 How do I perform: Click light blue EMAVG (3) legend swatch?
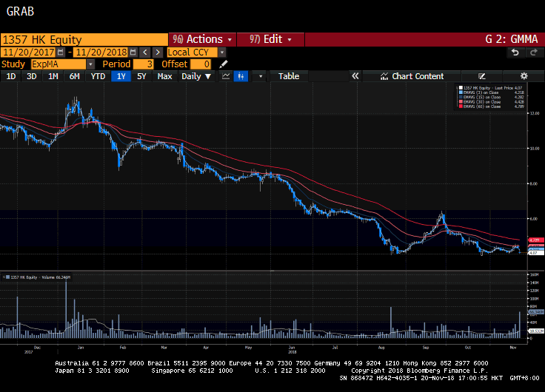pos(461,92)
